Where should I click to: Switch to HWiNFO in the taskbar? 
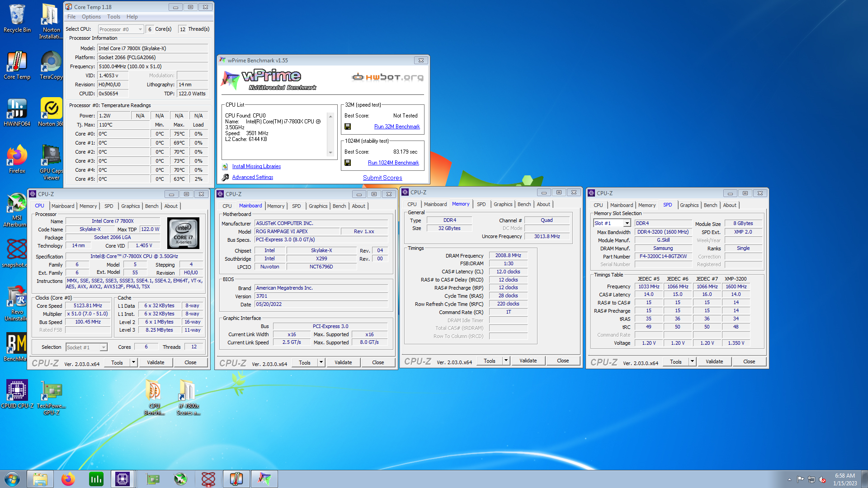(96, 479)
